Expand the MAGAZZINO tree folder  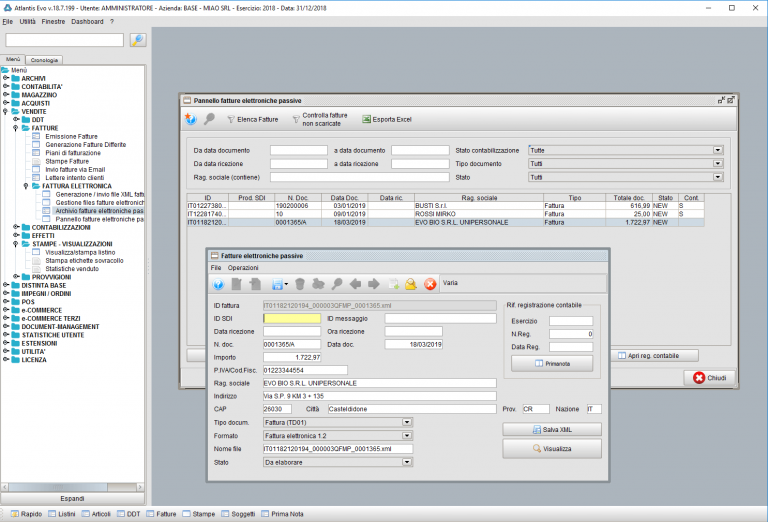(x=5, y=95)
